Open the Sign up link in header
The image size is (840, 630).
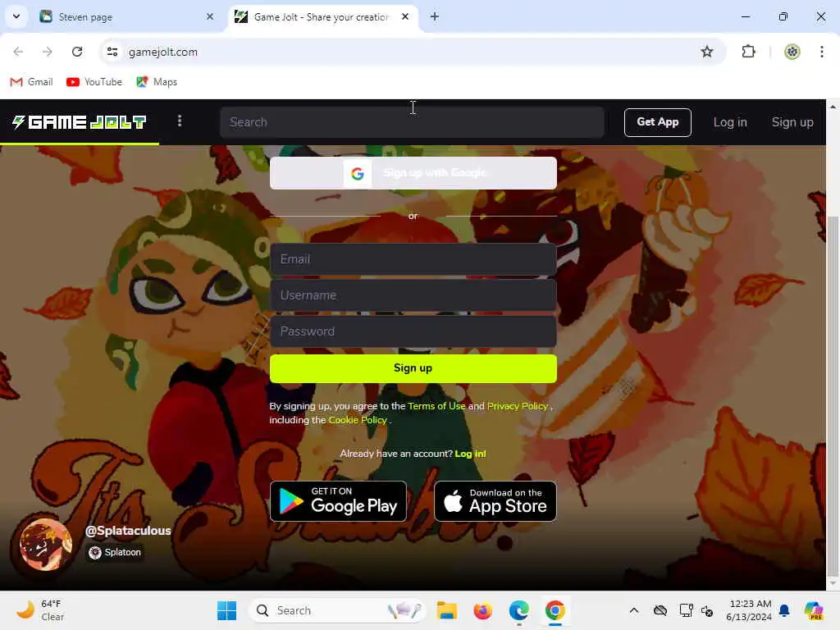click(792, 122)
